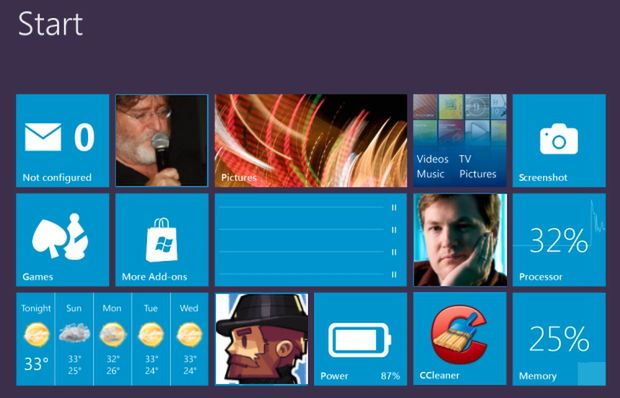The width and height of the screenshot is (620, 398).
Task: Launch the CCleaner icon
Action: (x=459, y=334)
